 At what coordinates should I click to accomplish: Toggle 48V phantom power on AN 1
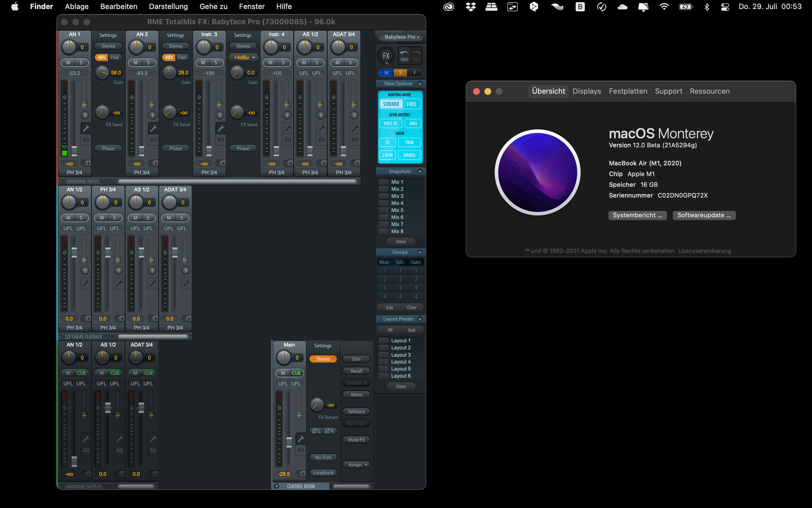[101, 58]
